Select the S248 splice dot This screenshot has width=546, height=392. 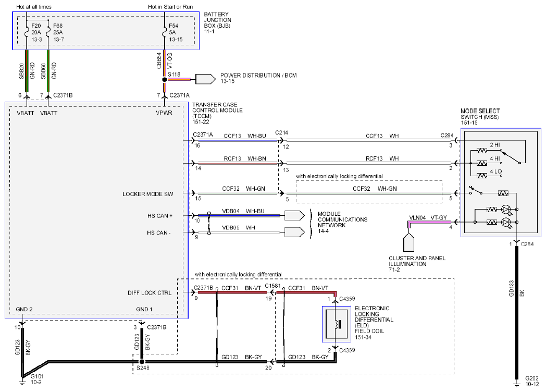coord(142,362)
